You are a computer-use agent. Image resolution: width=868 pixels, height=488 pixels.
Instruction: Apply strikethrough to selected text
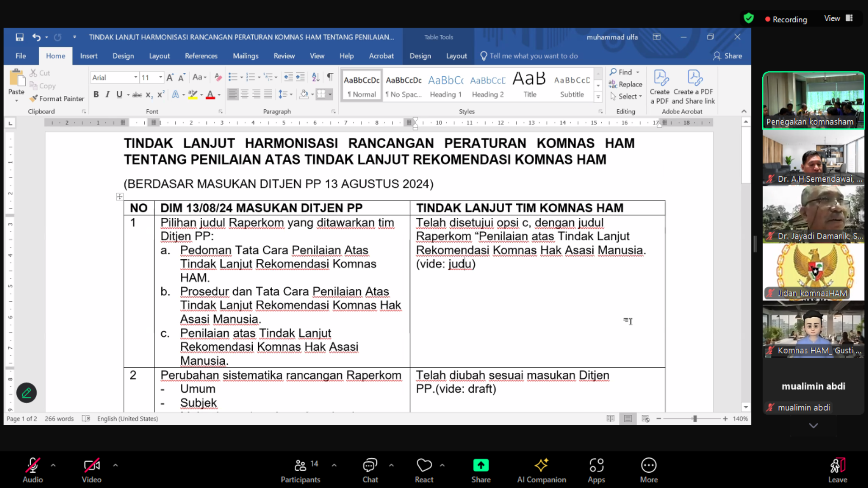pos(137,94)
